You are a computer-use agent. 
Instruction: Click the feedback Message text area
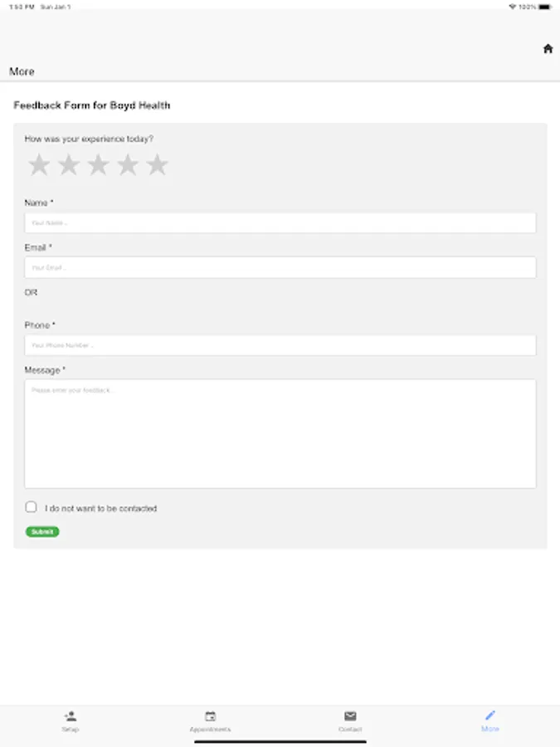(280, 433)
